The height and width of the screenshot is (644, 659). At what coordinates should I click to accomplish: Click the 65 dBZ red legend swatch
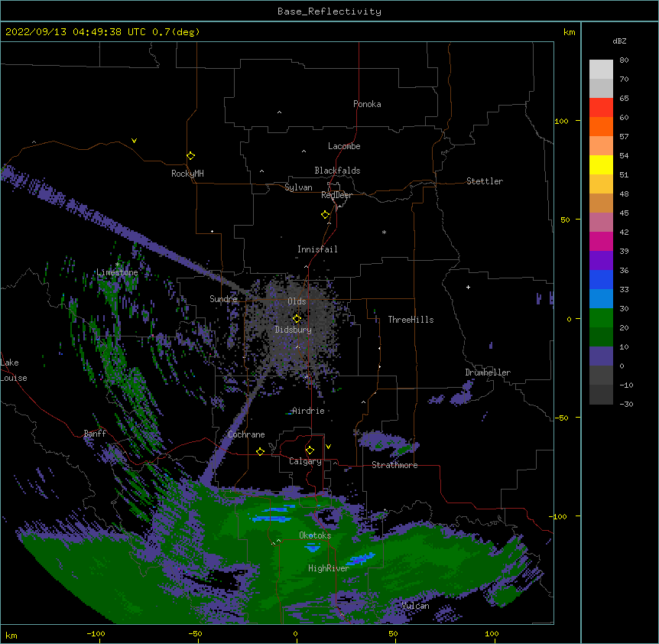click(x=601, y=108)
